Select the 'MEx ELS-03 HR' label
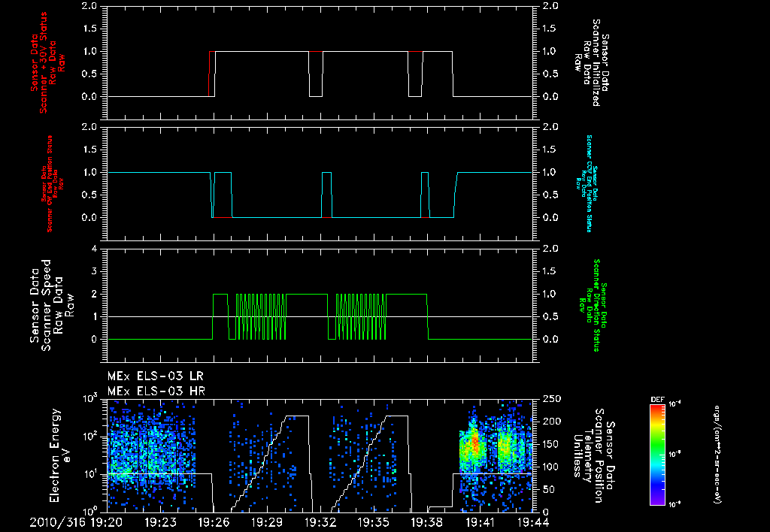770x532 pixels. point(156,391)
